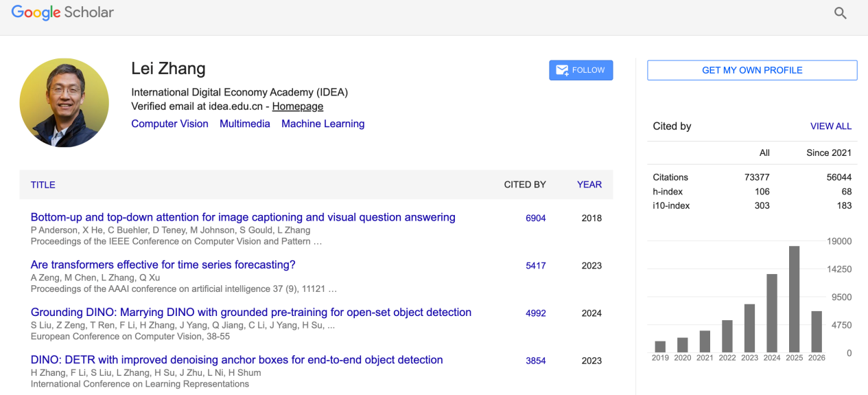Click the search magnifier icon
Image resolution: width=868 pixels, height=395 pixels.
click(840, 13)
